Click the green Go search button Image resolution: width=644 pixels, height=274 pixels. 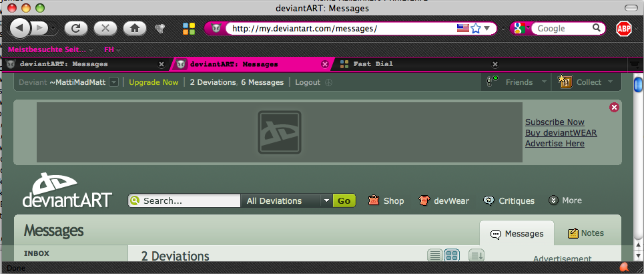[344, 200]
